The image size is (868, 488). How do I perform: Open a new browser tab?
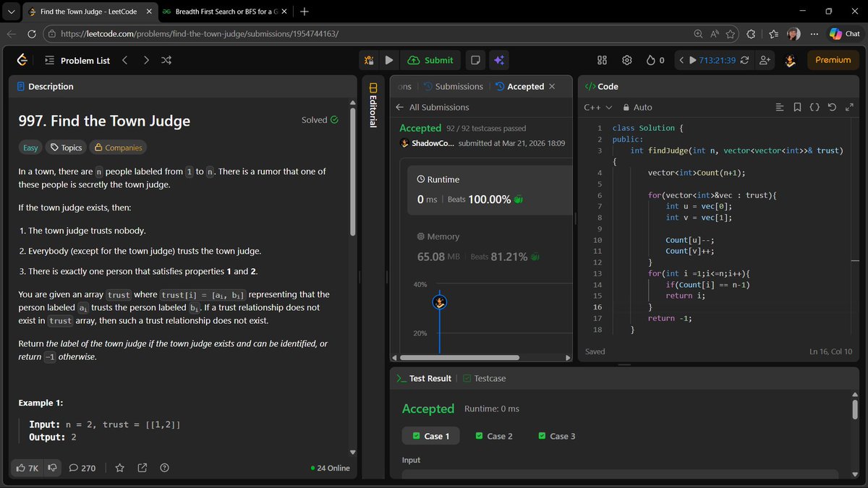pyautogui.click(x=305, y=12)
